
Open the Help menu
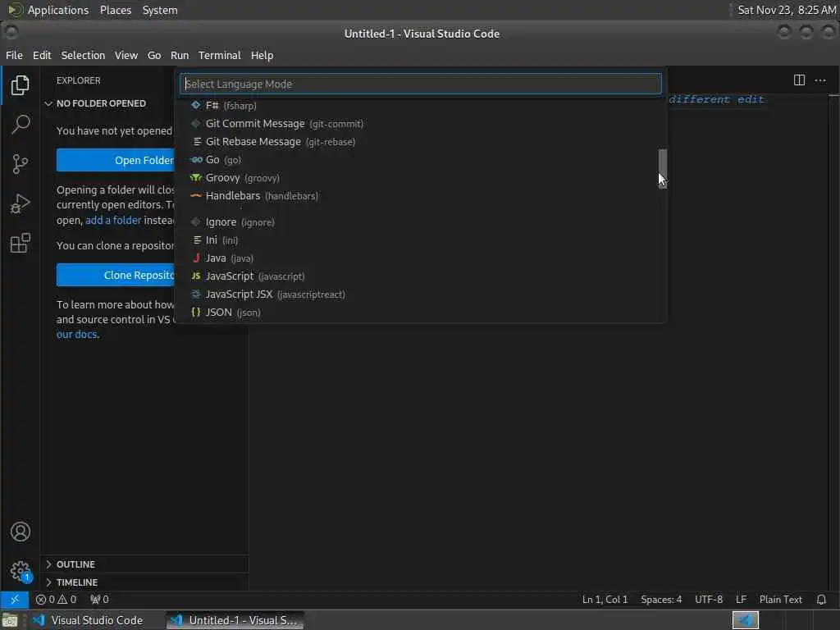[x=262, y=55]
